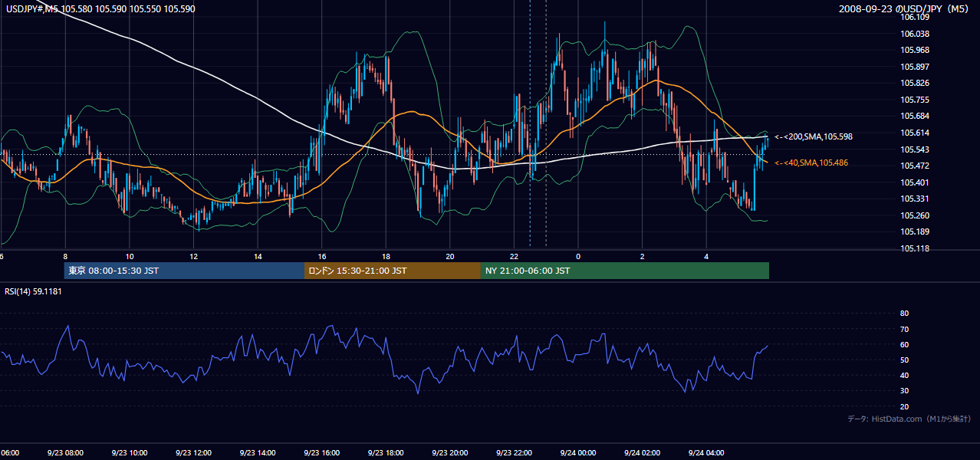The image size is (980, 460).
Task: Click hour label 20 on chart time axis
Action: click(450, 257)
